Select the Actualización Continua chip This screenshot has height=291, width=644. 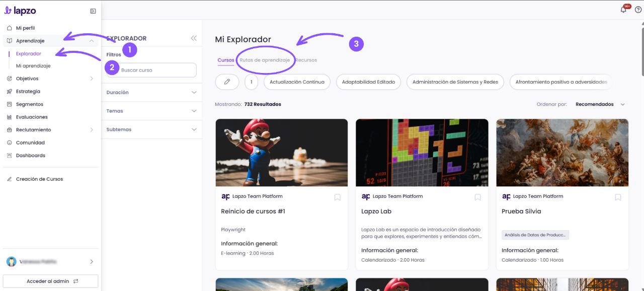[x=297, y=82]
